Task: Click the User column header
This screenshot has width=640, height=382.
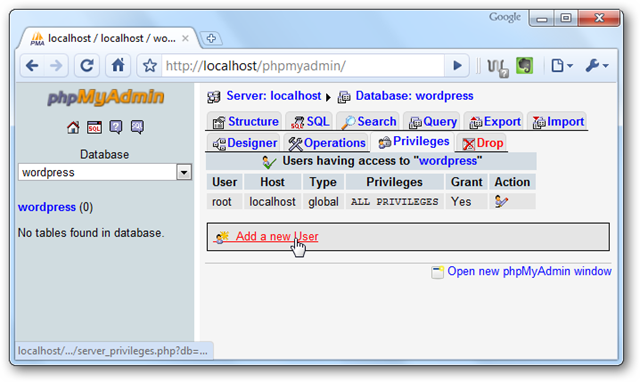Action: pos(224,182)
